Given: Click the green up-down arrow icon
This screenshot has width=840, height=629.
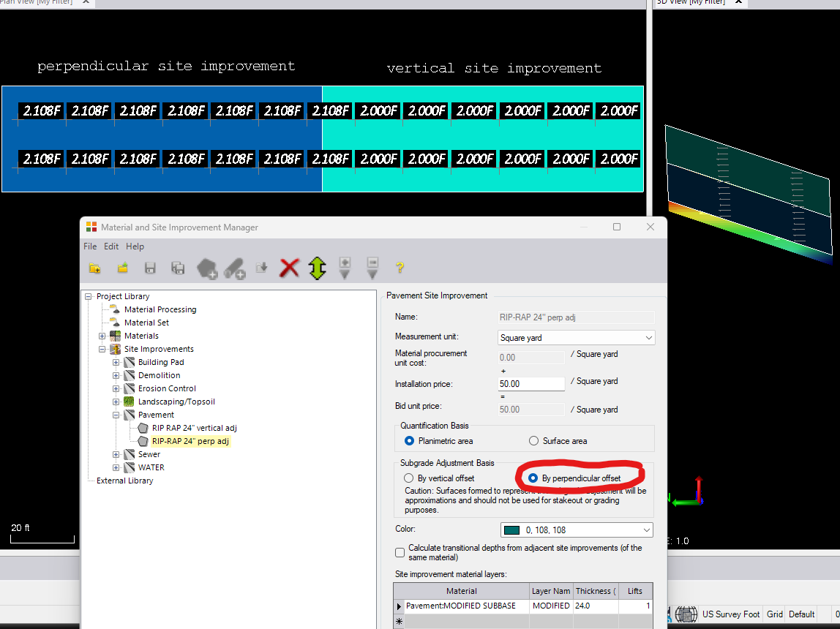Looking at the screenshot, I should [317, 268].
